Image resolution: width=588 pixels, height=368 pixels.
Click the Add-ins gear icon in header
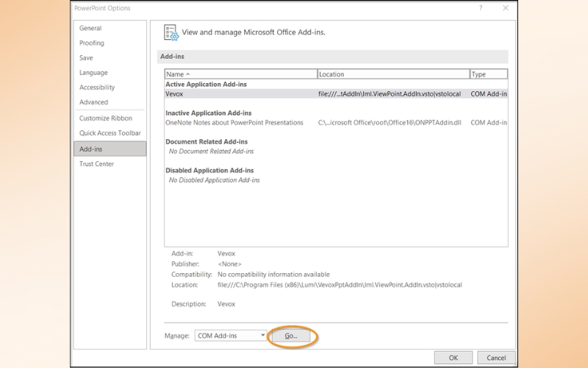pyautogui.click(x=171, y=32)
